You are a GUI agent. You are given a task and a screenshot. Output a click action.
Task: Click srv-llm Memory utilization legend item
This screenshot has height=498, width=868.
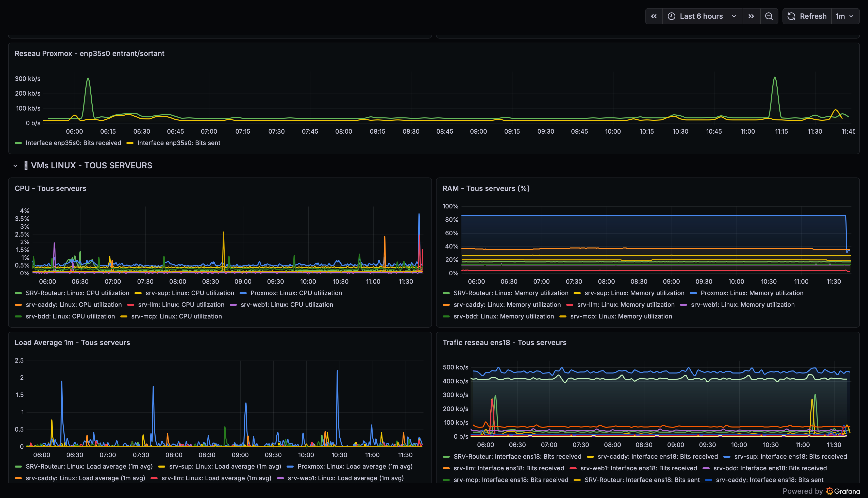(x=626, y=305)
